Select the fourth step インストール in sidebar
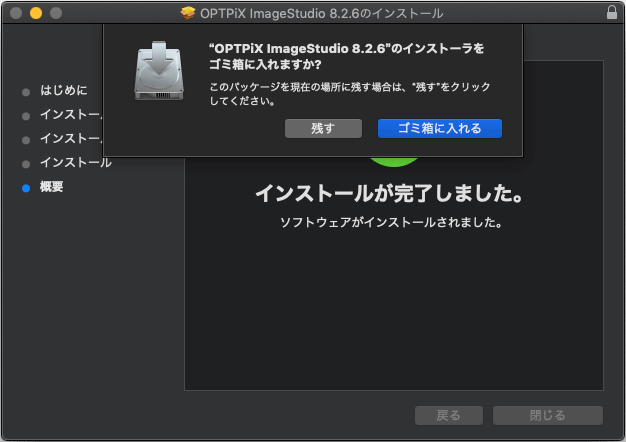 click(76, 162)
